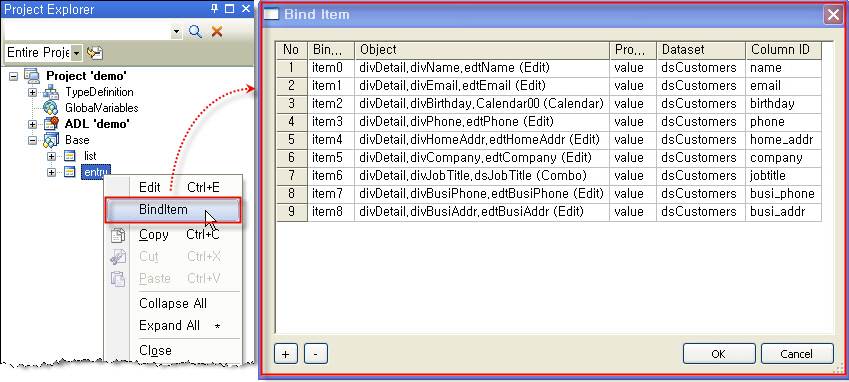Choose Close from the context menu
The height and width of the screenshot is (382, 849).
(x=173, y=351)
